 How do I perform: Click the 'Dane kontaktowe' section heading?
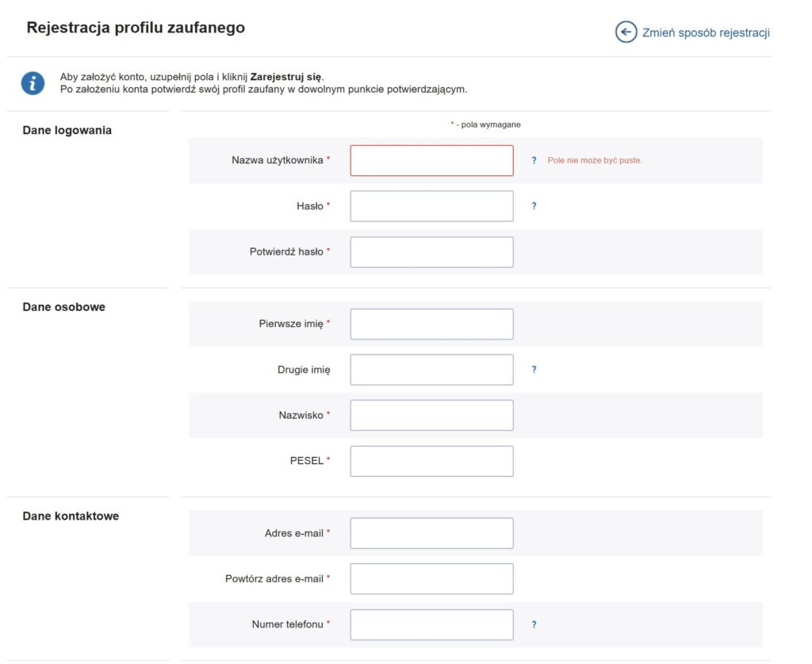tap(71, 516)
